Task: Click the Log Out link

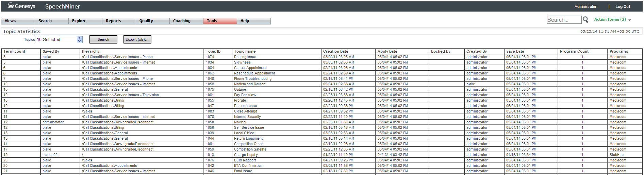Action: pos(623,6)
